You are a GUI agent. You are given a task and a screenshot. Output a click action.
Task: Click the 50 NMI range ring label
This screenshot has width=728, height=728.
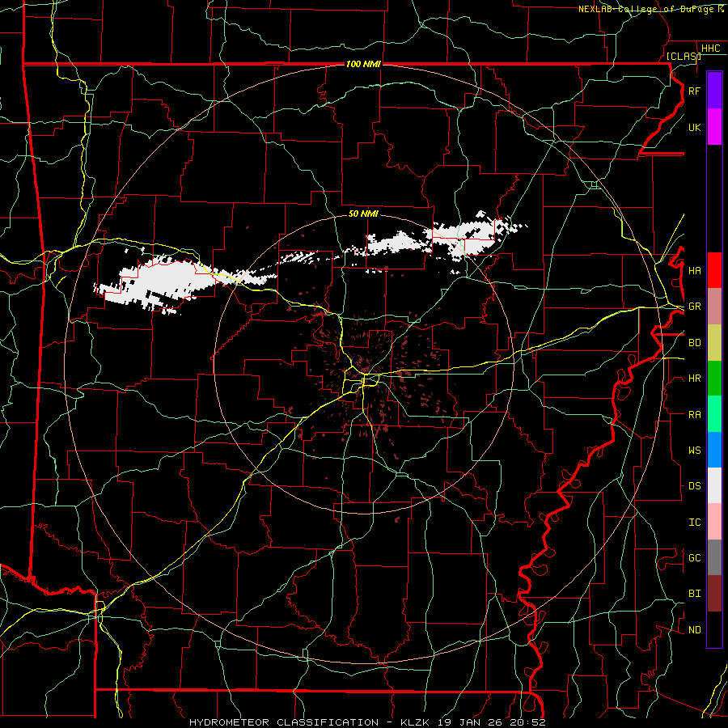pyautogui.click(x=363, y=214)
